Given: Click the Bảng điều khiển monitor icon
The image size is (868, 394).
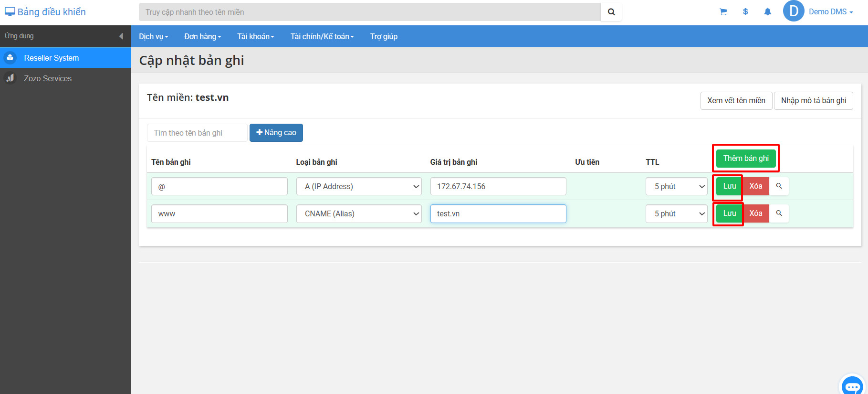Looking at the screenshot, I should point(10,12).
